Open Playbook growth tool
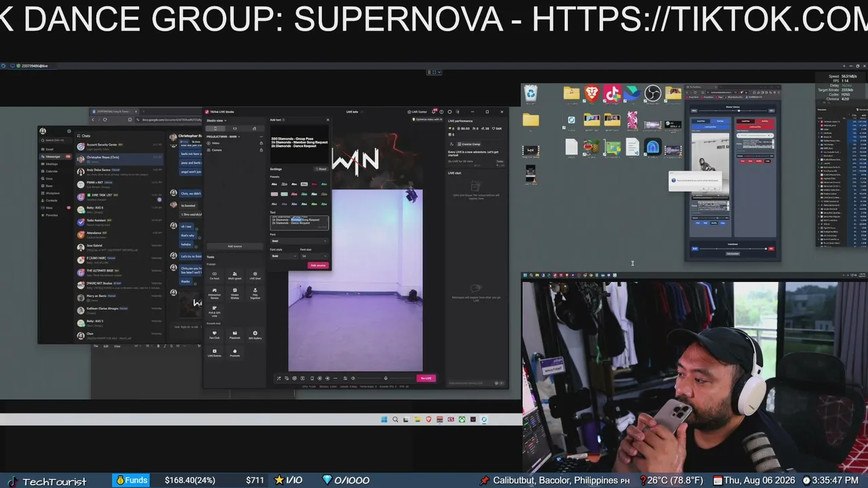Viewport: 868px width, 488px height. click(x=235, y=335)
